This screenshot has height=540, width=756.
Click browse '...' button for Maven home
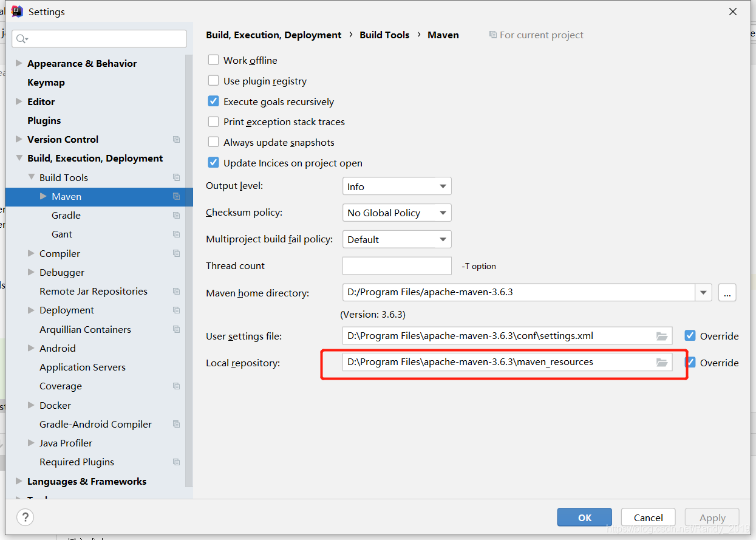[x=727, y=293]
